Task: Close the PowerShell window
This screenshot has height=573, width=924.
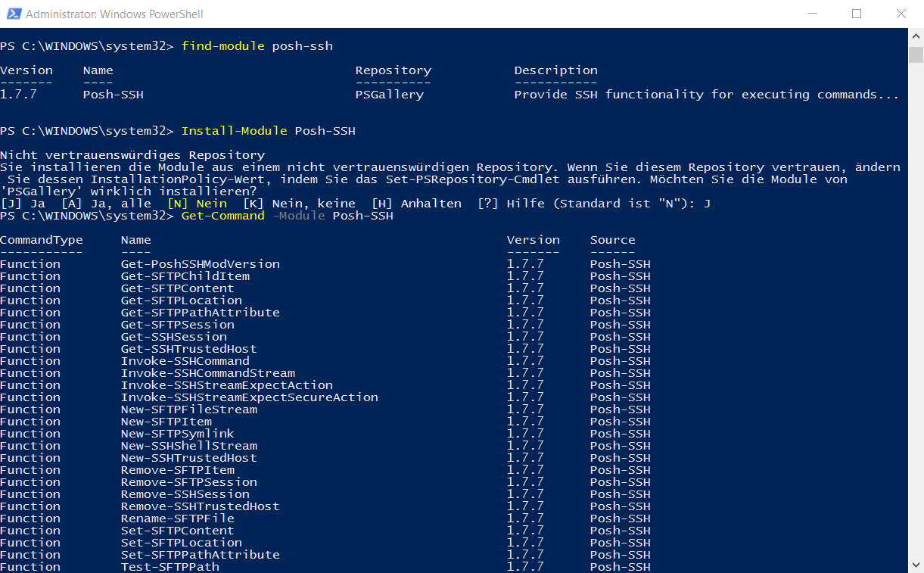Action: tap(901, 14)
